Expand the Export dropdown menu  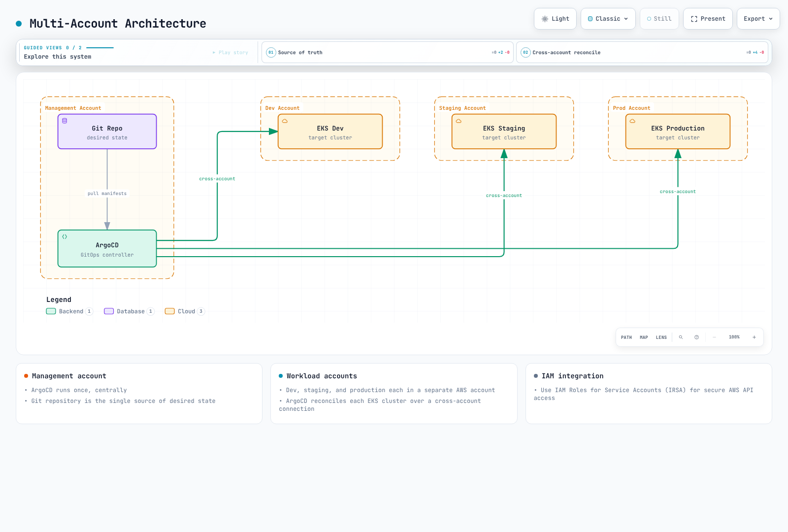pyautogui.click(x=758, y=19)
